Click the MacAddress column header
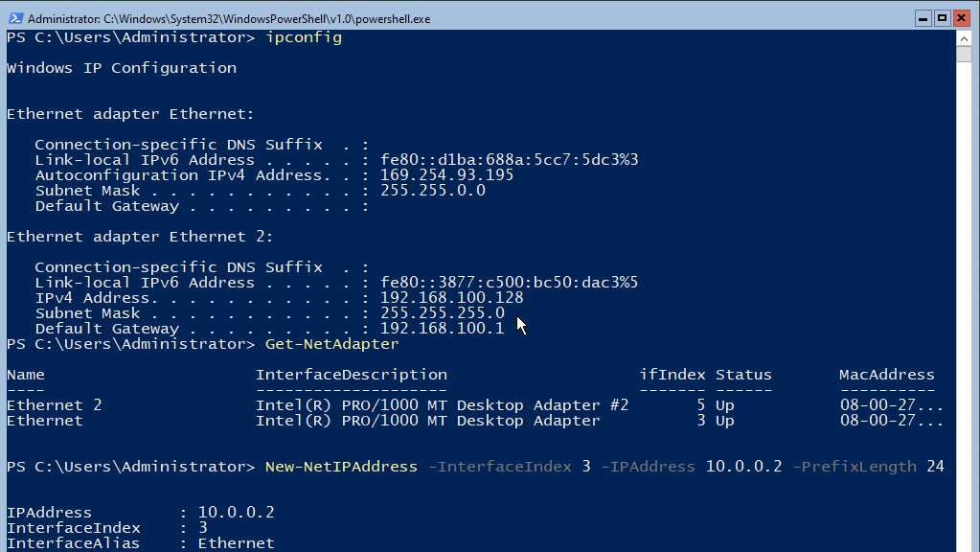 point(887,375)
